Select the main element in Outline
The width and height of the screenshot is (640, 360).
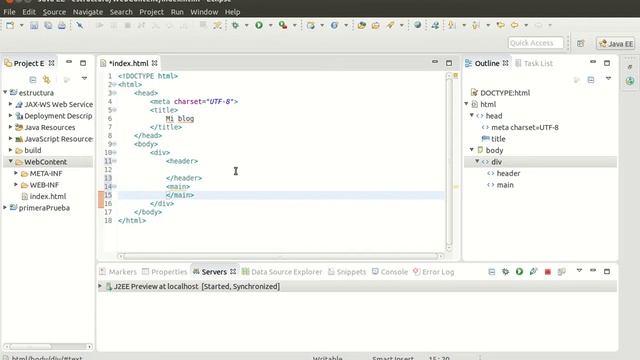[x=500, y=185]
